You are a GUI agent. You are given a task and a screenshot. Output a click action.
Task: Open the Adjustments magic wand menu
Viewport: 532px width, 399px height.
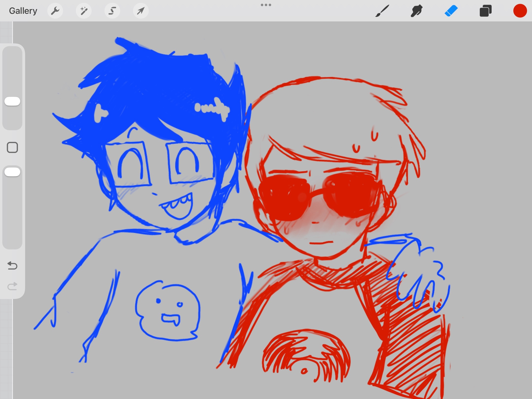(84, 11)
